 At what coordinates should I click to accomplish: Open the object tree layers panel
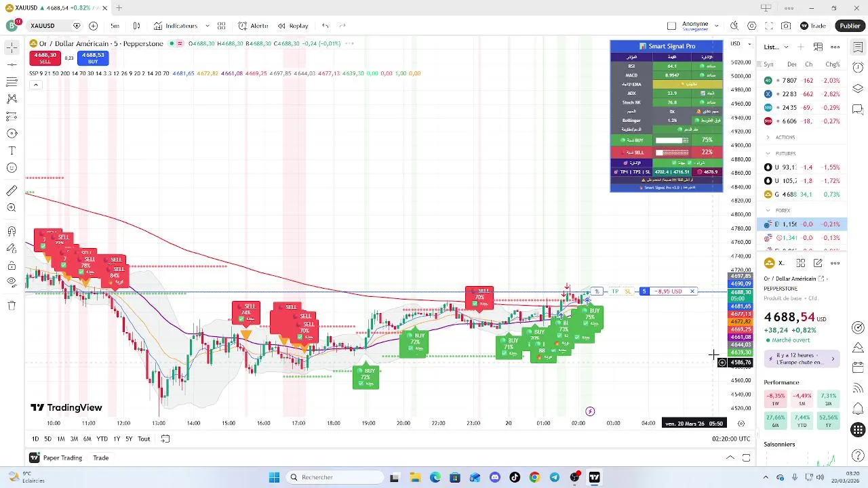pos(858,89)
